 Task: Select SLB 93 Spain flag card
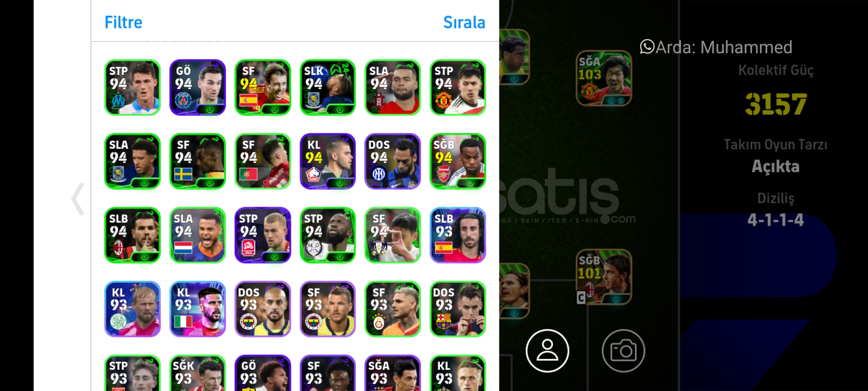pyautogui.click(x=458, y=235)
